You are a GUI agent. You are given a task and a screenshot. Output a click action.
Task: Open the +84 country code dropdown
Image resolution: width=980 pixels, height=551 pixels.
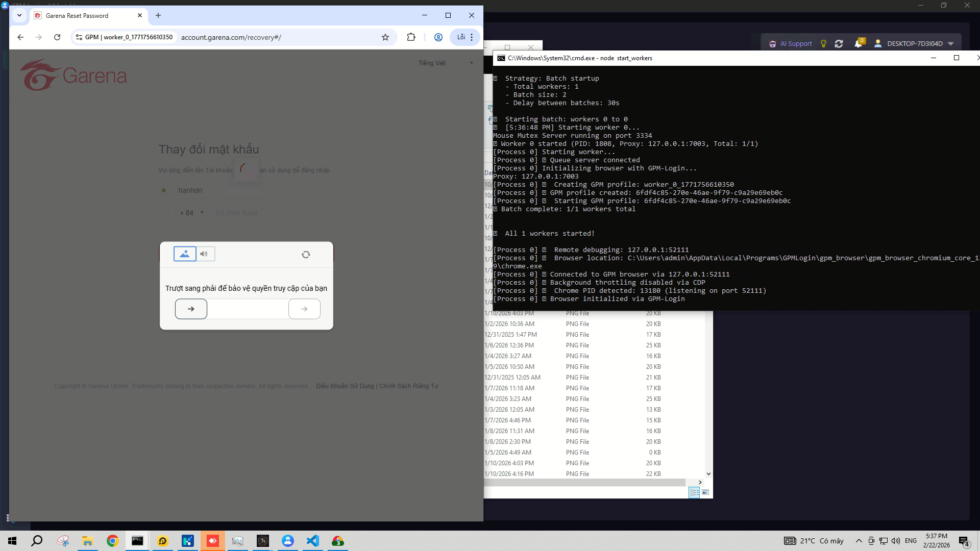point(191,213)
